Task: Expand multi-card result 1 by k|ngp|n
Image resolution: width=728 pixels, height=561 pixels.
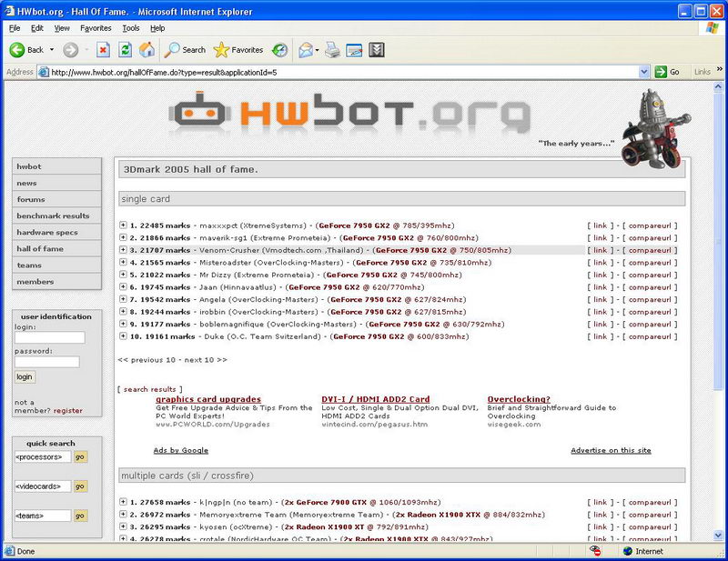Action: [x=123, y=502]
